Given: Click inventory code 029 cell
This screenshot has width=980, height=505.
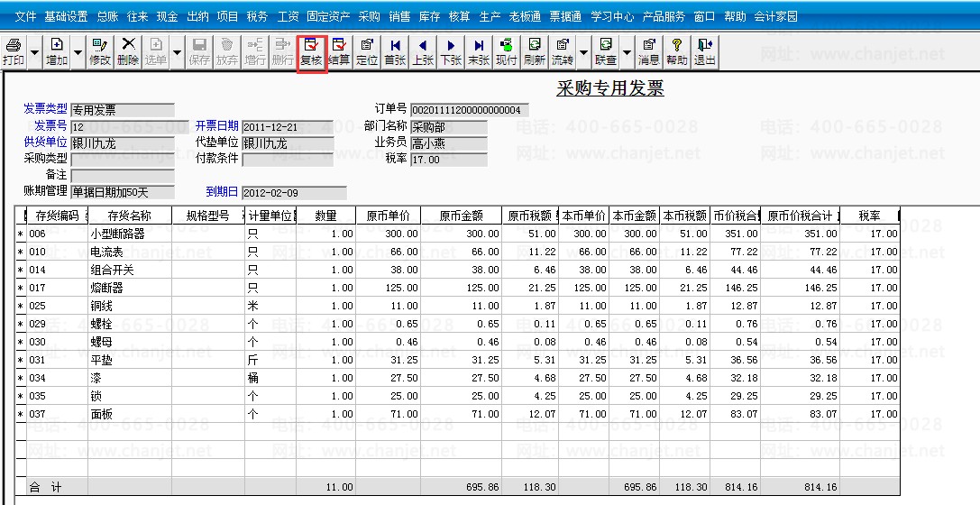Looking at the screenshot, I should [x=57, y=324].
